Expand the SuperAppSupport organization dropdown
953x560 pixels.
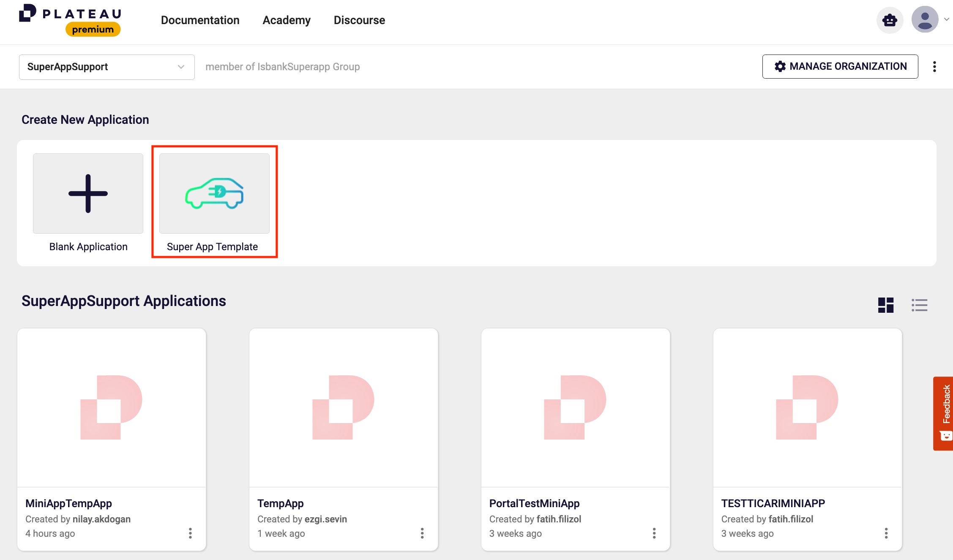(106, 67)
